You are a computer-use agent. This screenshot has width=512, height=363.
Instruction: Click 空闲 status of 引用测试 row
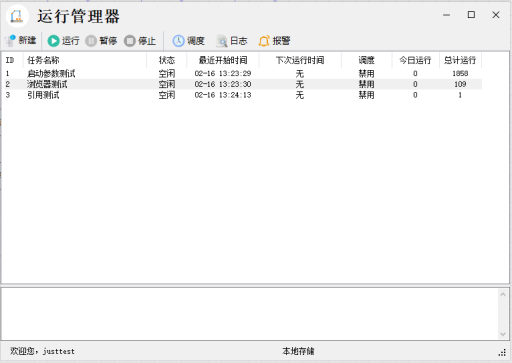point(167,95)
